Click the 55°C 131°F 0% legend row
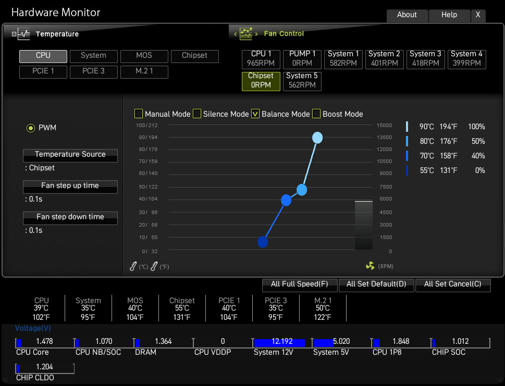This screenshot has height=386, width=505. (x=445, y=171)
